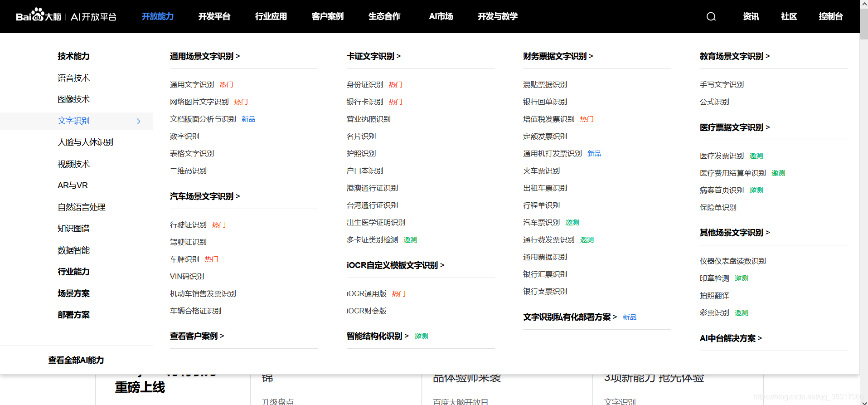The image size is (868, 405).
Task: Open the 客户案例 top menu
Action: pos(327,16)
